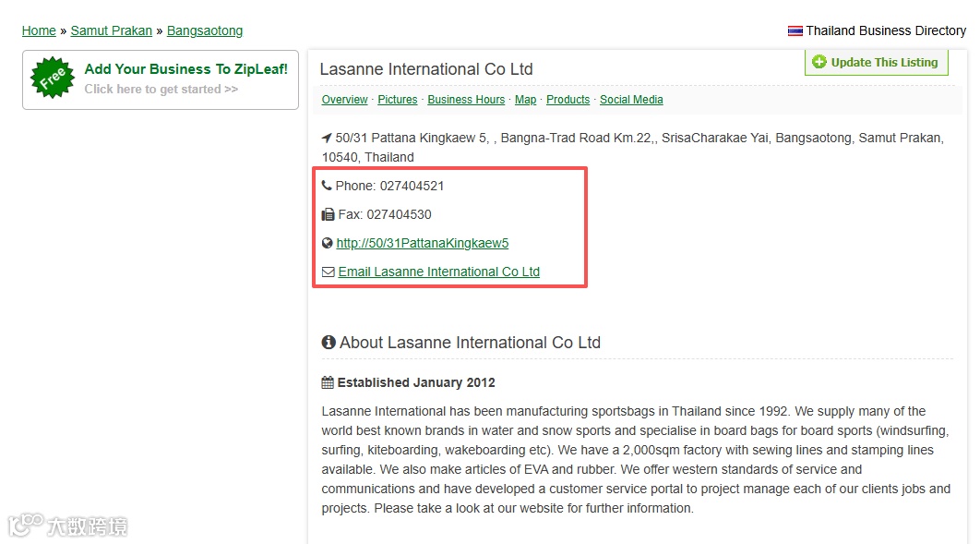
Task: Open the Samut Prakan breadcrumb link
Action: 112,30
